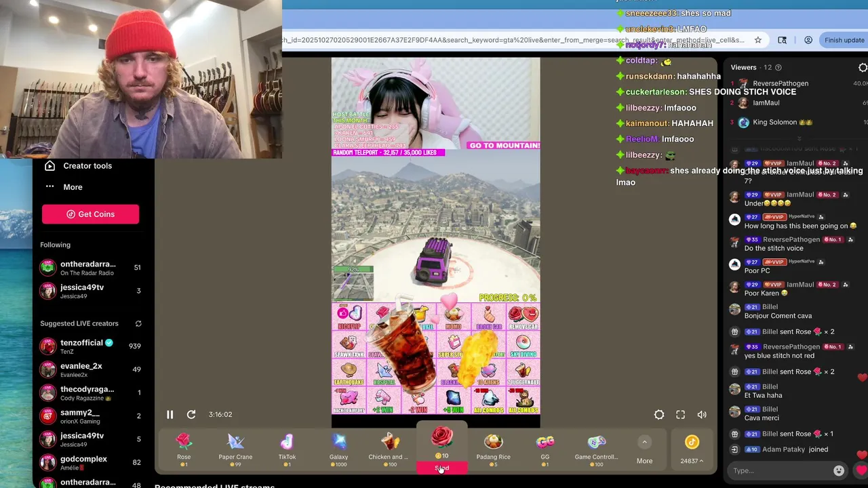Select the TikTok gift
Image resolution: width=868 pixels, height=488 pixels.
pos(287,449)
